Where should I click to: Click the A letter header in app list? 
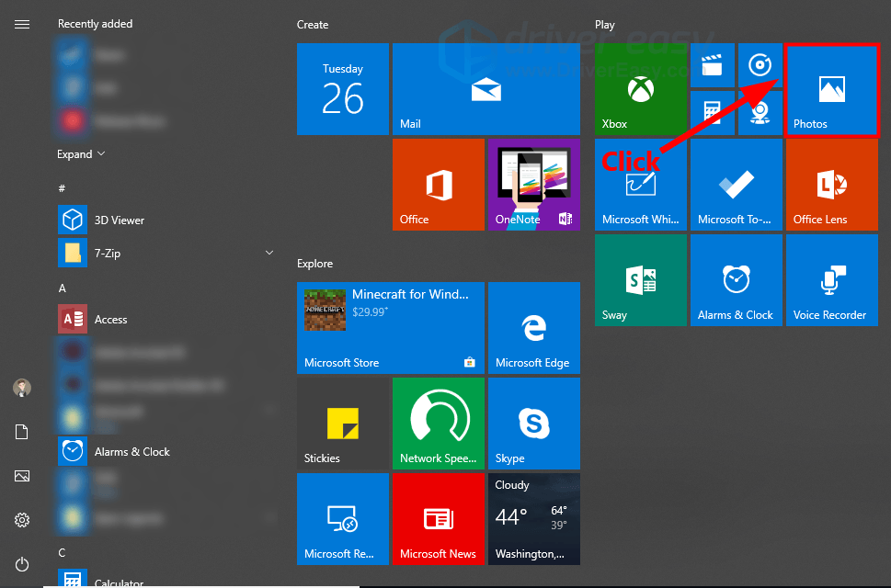pos(62,288)
